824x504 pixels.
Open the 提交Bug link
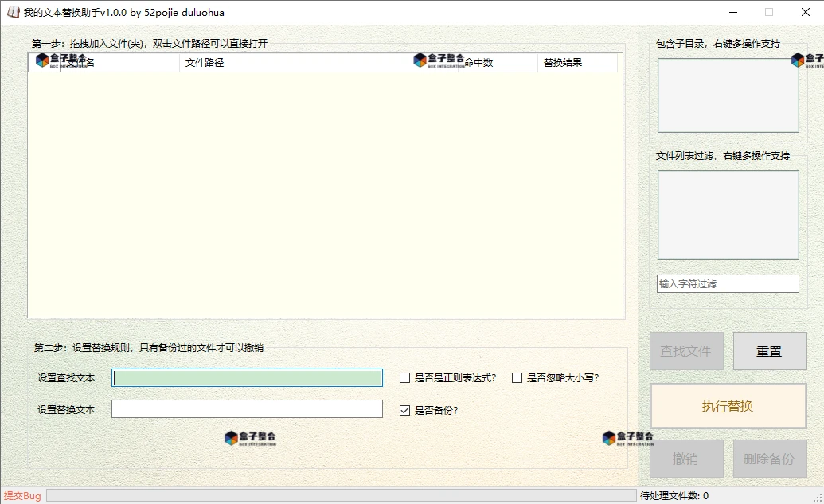[23, 494]
